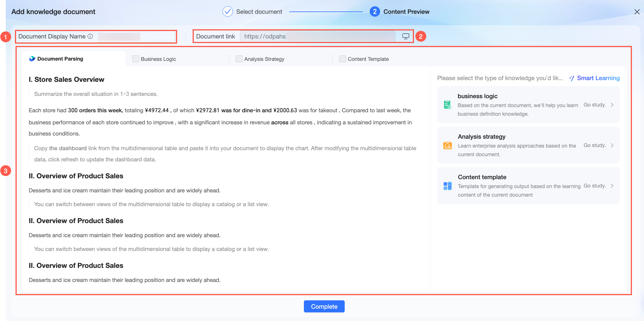Image resolution: width=644 pixels, height=321 pixels.
Task: Click the Select document checkmark step icon
Action: pos(228,11)
